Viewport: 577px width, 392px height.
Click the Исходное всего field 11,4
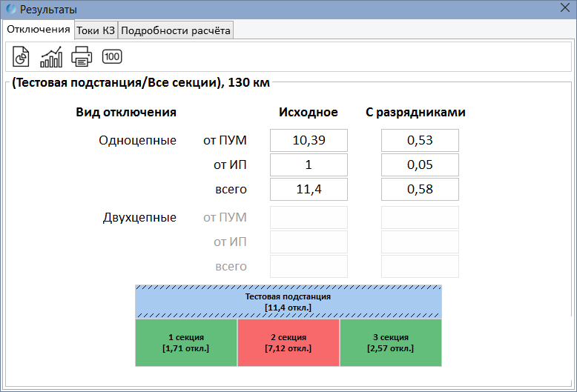(309, 190)
